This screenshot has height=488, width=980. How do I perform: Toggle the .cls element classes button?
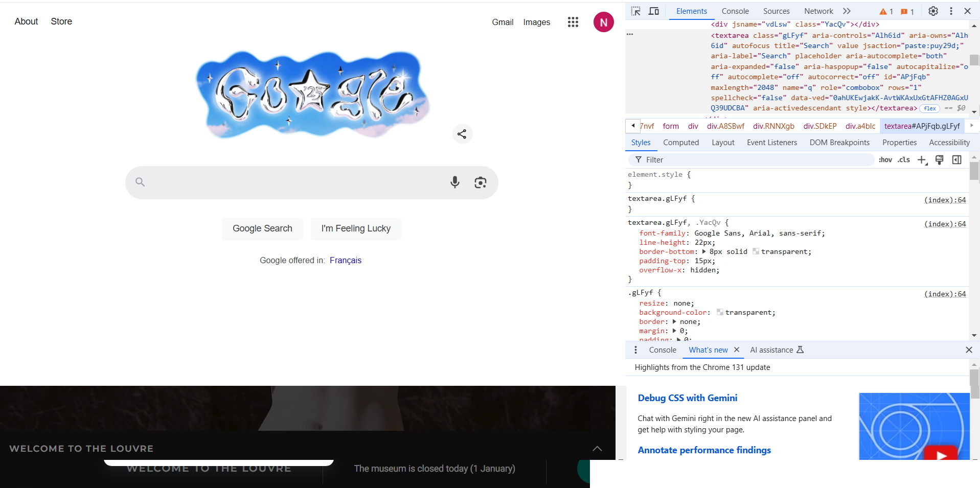pos(904,160)
